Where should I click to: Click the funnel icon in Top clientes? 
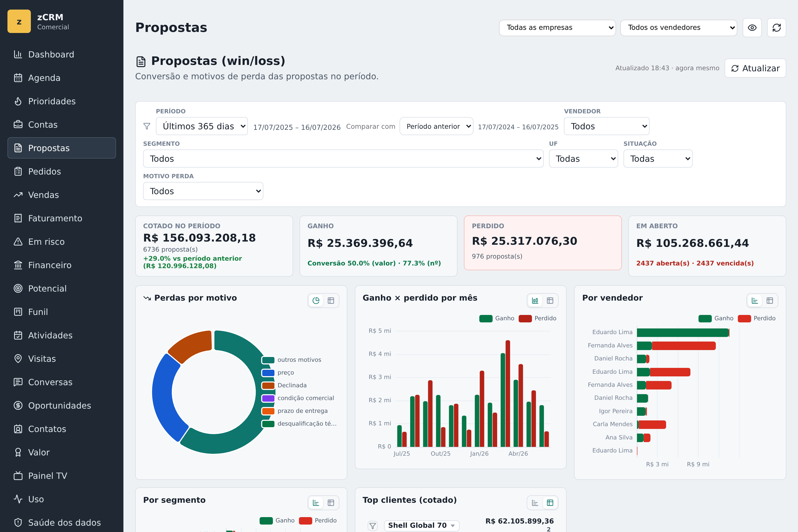(x=373, y=526)
